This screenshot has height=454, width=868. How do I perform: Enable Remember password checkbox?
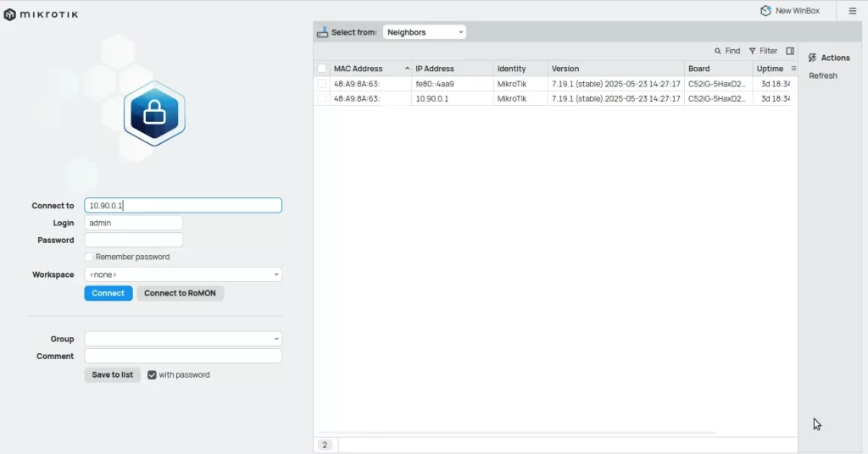[x=88, y=257]
